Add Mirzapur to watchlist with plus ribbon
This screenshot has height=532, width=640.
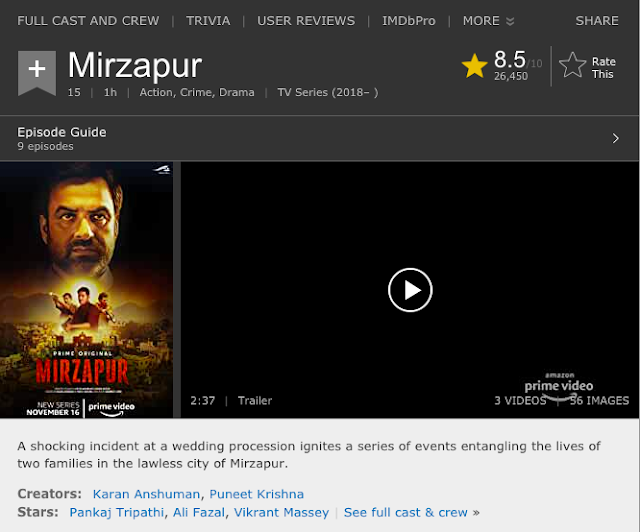pyautogui.click(x=37, y=73)
